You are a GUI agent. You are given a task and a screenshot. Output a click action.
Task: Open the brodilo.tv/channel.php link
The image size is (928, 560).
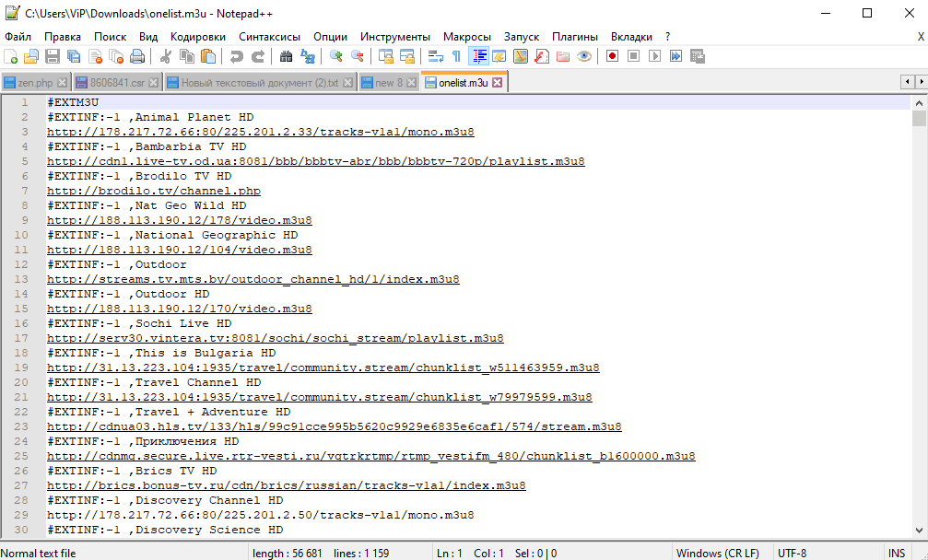154,191
